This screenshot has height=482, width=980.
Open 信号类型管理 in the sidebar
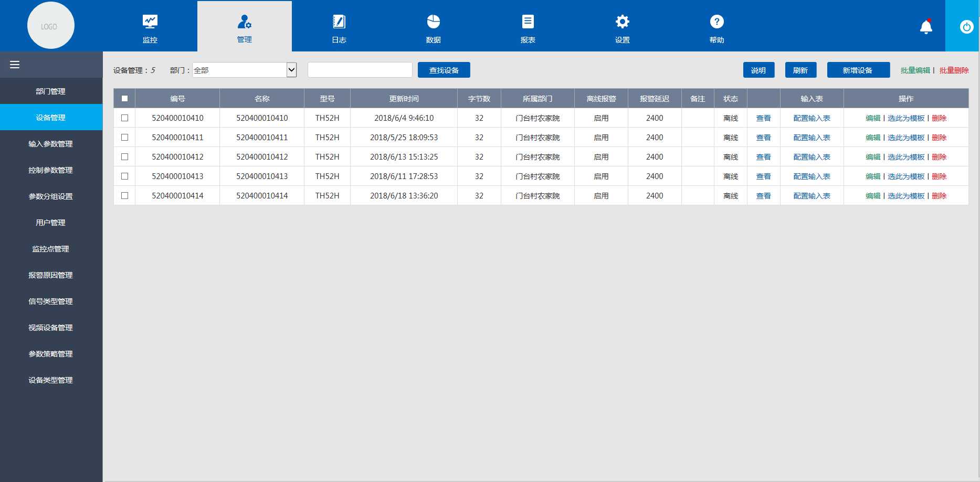pyautogui.click(x=51, y=301)
